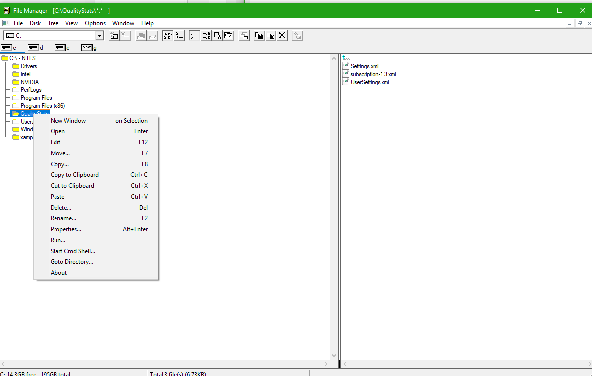This screenshot has width=592, height=376.
Task: Click the Disconnect Network Drive toolbar icon
Action: [x=125, y=36]
